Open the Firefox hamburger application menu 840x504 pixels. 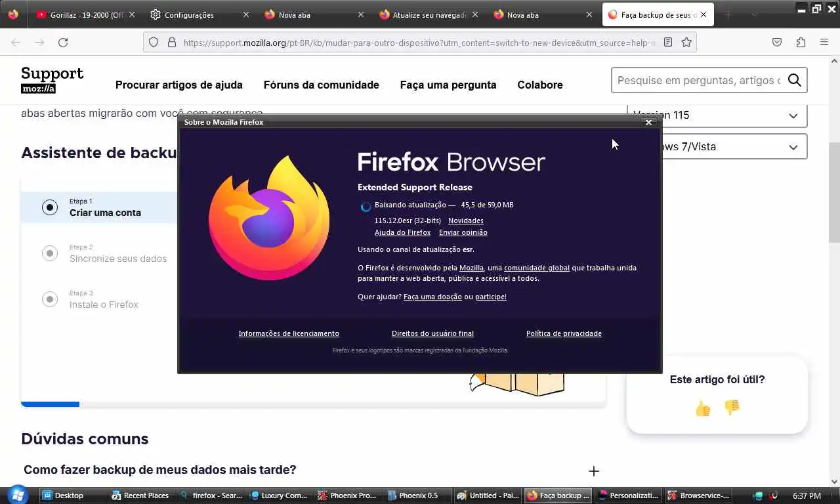(x=824, y=42)
